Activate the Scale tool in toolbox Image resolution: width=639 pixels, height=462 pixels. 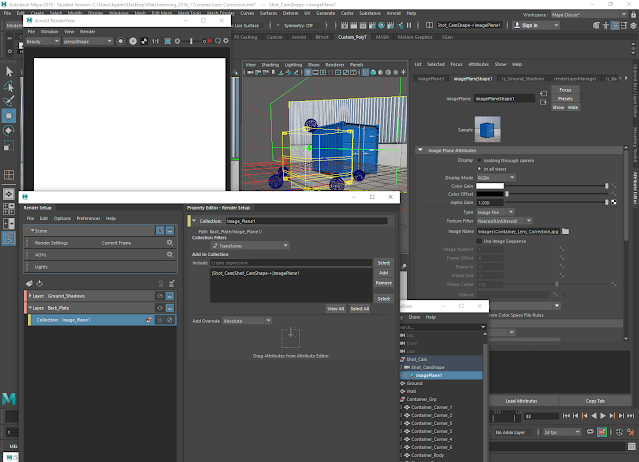(x=9, y=145)
